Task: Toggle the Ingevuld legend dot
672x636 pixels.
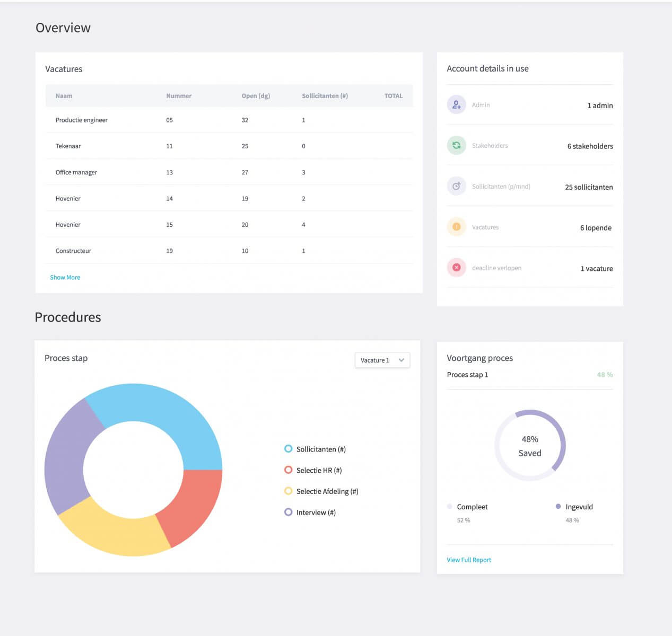Action: tap(558, 507)
